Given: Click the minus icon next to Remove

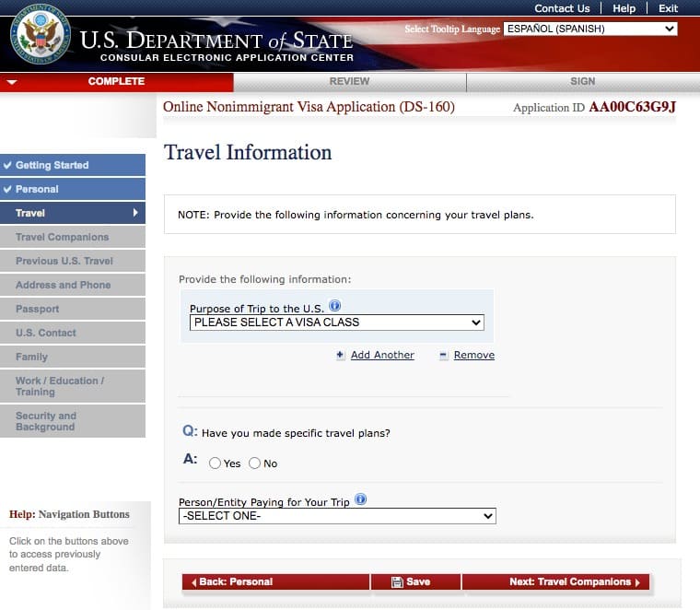Looking at the screenshot, I should 443,356.
